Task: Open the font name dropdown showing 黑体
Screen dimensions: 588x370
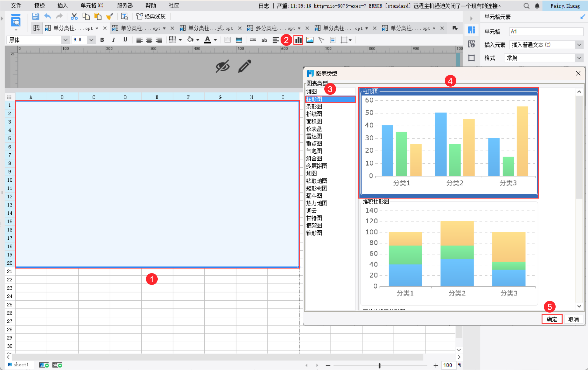Action: click(x=65, y=40)
